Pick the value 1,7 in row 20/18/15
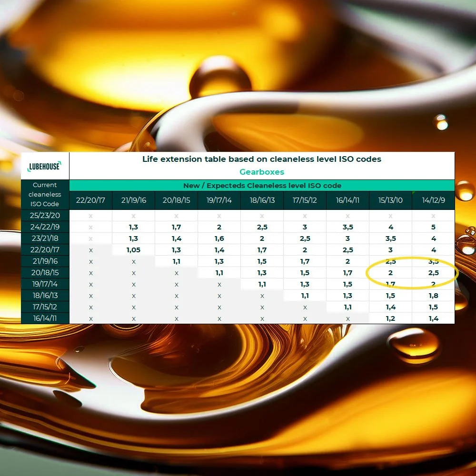 click(x=347, y=273)
